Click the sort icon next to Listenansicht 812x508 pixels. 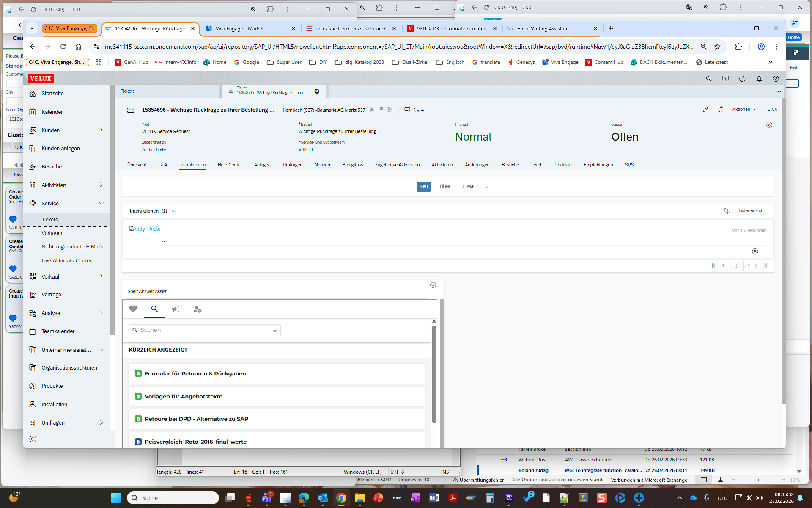tap(726, 211)
